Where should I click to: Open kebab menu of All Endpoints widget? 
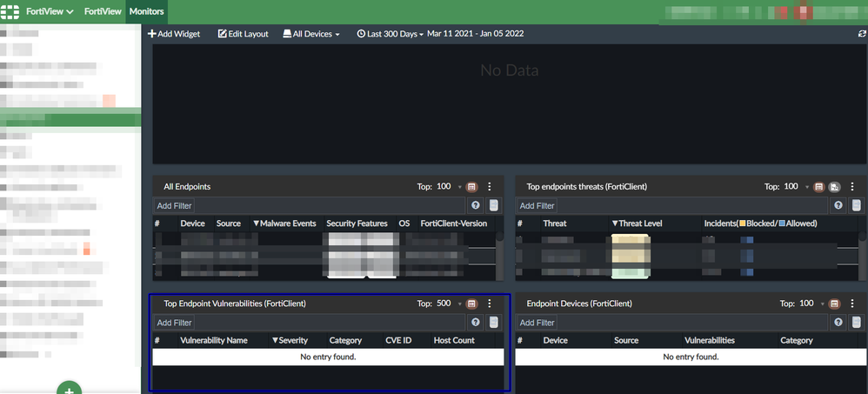coord(490,187)
